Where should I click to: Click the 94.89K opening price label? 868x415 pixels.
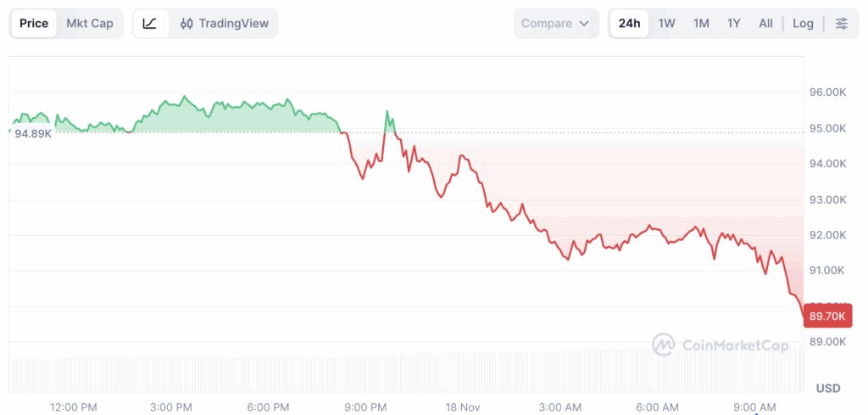click(33, 134)
